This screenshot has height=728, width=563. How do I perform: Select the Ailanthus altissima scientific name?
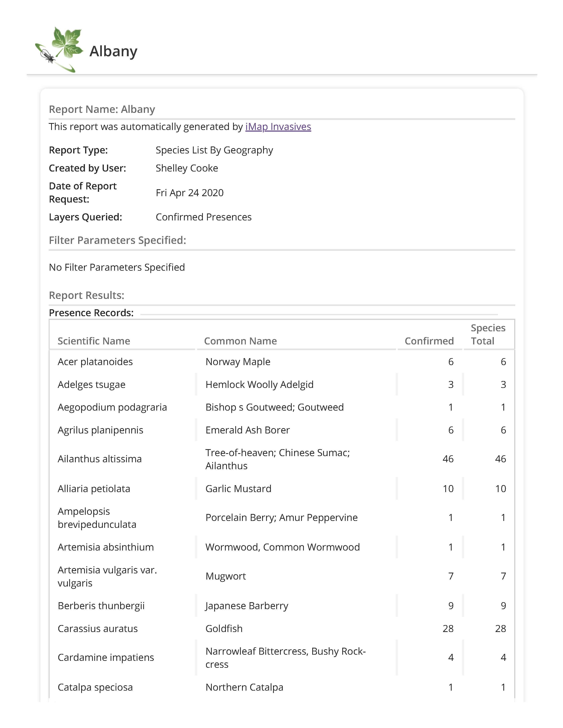click(x=99, y=459)
